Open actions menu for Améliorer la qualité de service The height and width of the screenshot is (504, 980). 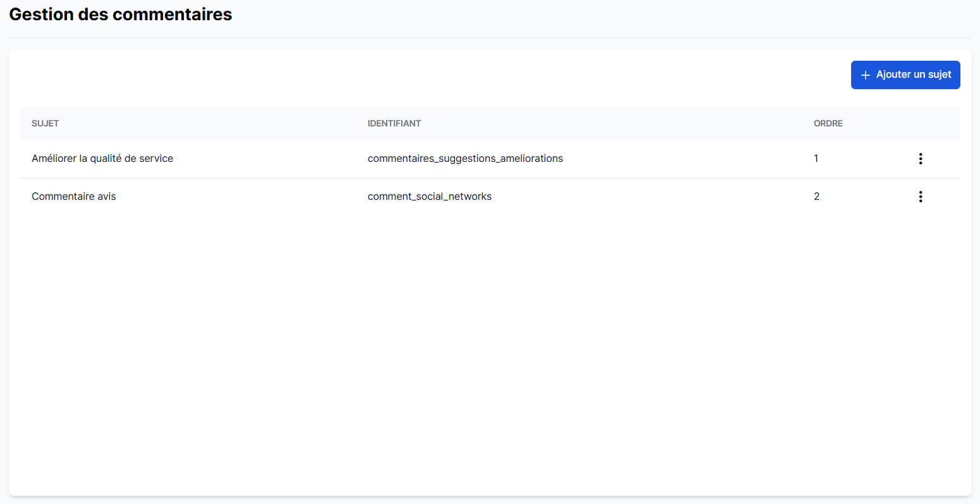click(920, 159)
